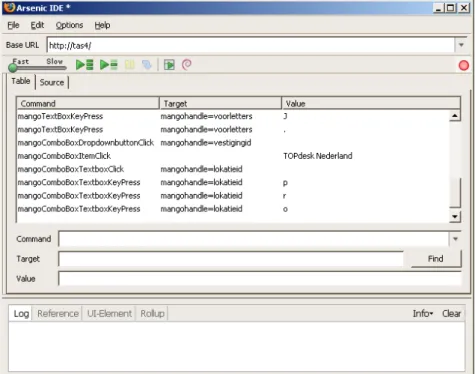
Task: Click the command table scroll-up arrow
Action: (x=455, y=116)
